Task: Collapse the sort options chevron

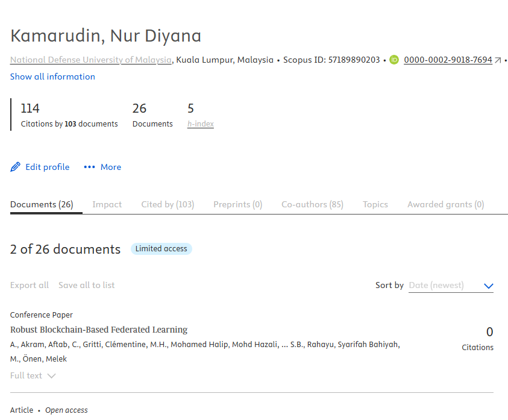Action: pyautogui.click(x=488, y=286)
